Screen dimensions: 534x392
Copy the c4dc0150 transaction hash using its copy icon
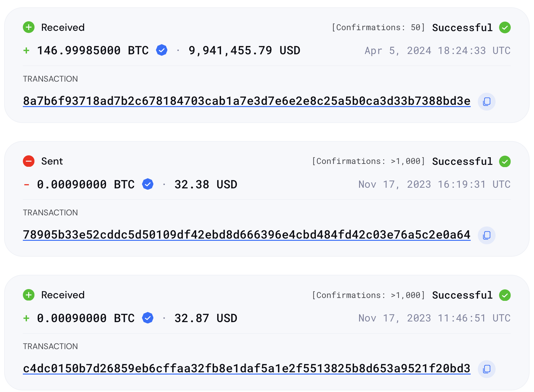(x=487, y=369)
